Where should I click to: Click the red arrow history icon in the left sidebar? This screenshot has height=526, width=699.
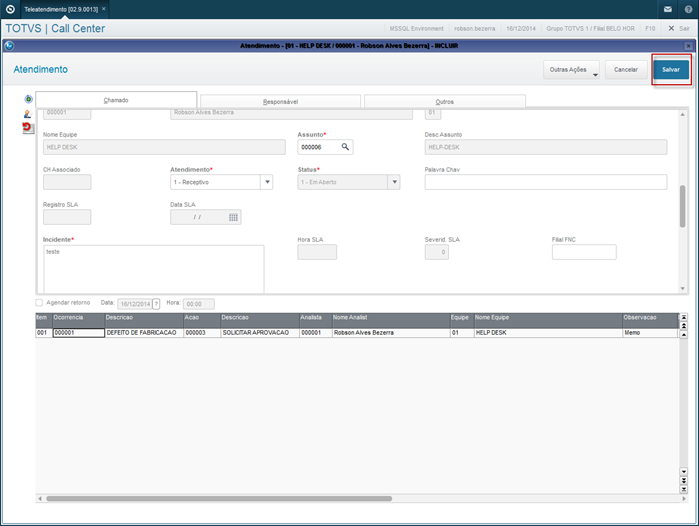(28, 128)
